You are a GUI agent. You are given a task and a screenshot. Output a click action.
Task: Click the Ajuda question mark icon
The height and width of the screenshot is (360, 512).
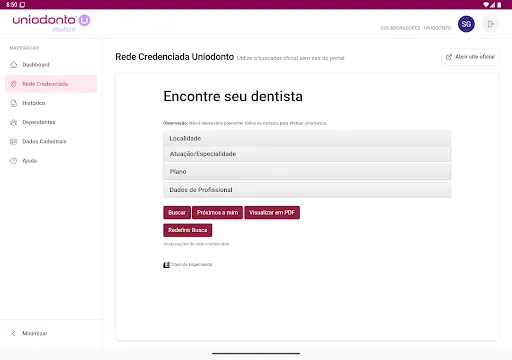(x=14, y=161)
